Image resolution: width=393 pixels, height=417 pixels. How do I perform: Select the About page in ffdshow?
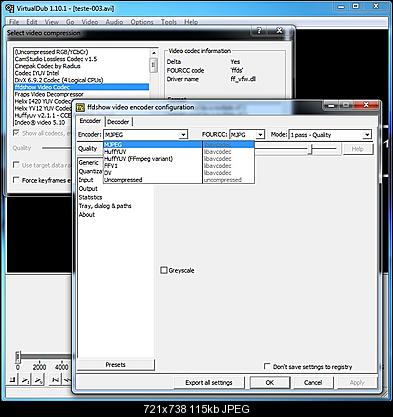pos(87,215)
